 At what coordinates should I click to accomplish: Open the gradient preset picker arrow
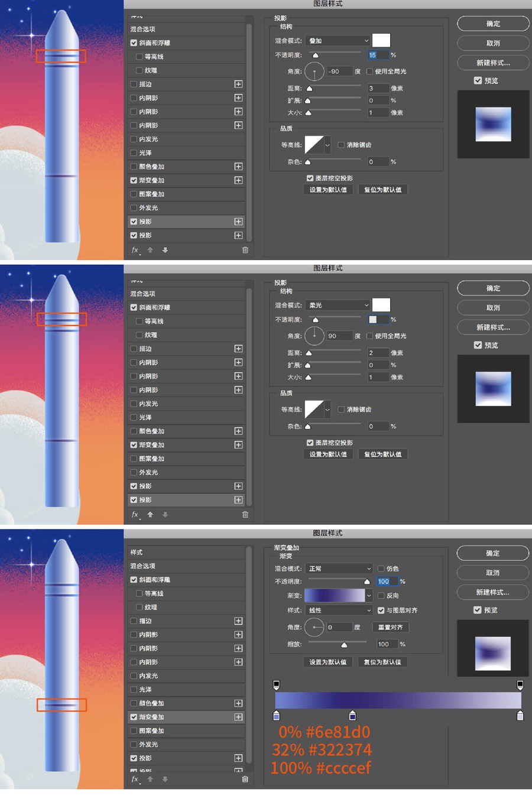tap(369, 596)
